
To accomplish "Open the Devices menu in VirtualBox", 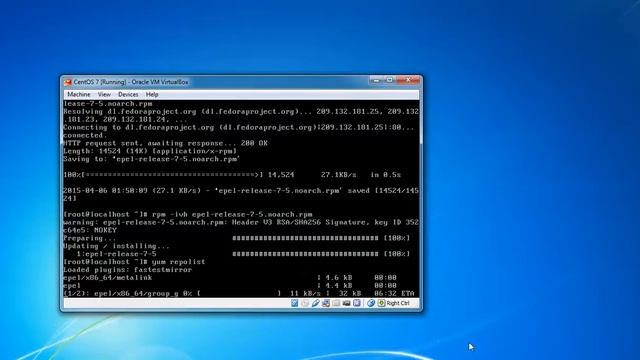I will (128, 94).
